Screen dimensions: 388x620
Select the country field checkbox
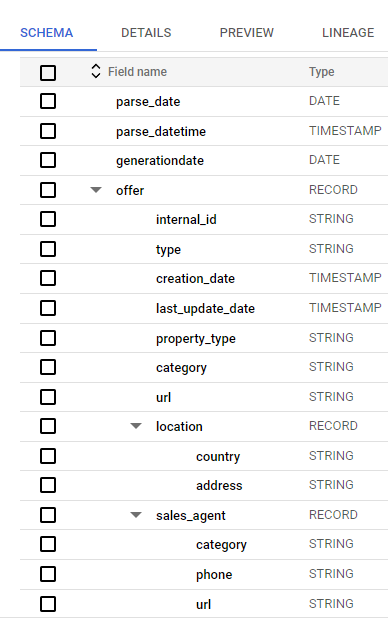tap(48, 456)
